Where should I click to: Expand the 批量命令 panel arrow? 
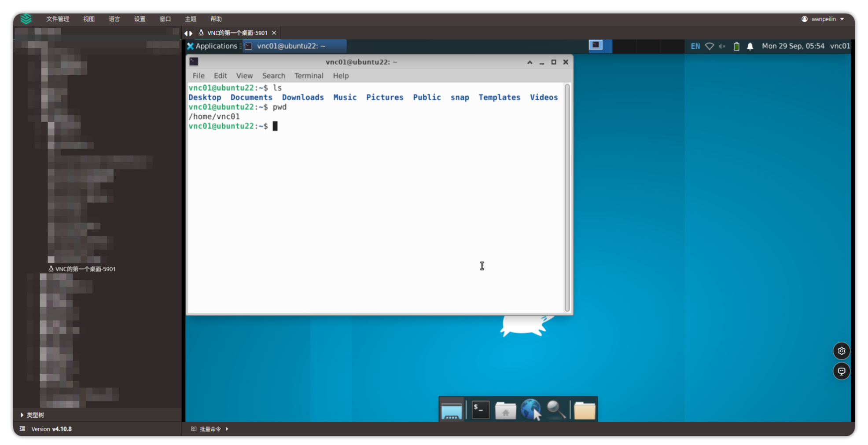coord(227,429)
